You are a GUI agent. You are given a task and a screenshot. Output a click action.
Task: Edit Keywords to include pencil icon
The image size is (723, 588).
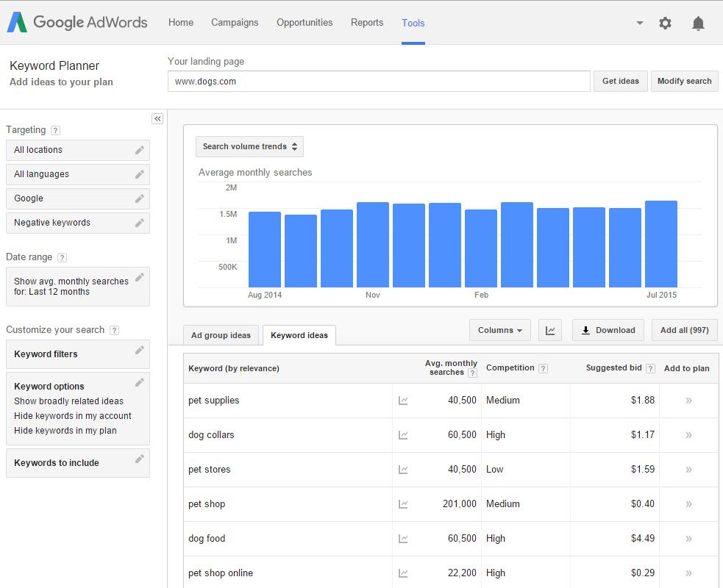pos(139,459)
